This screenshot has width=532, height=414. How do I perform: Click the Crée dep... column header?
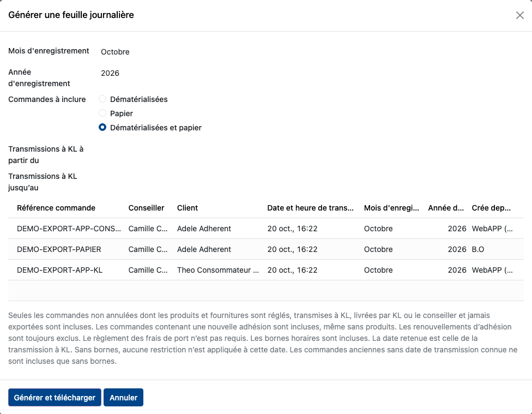(x=491, y=208)
